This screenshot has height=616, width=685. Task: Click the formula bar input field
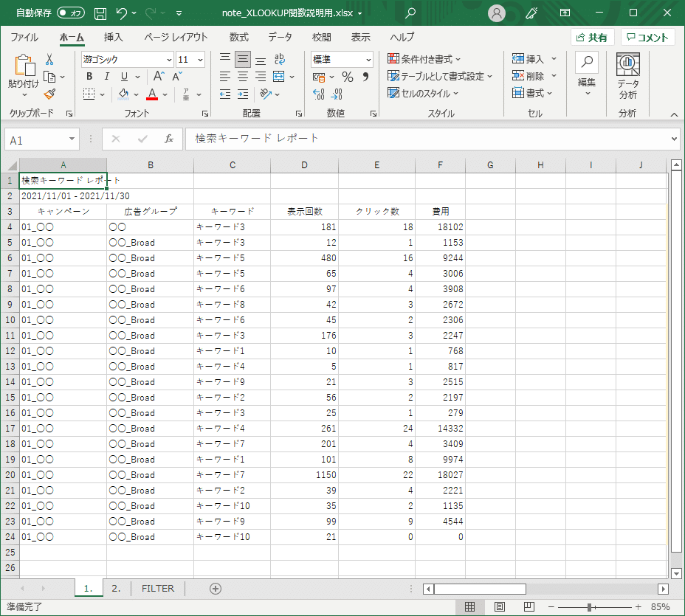[x=428, y=139]
